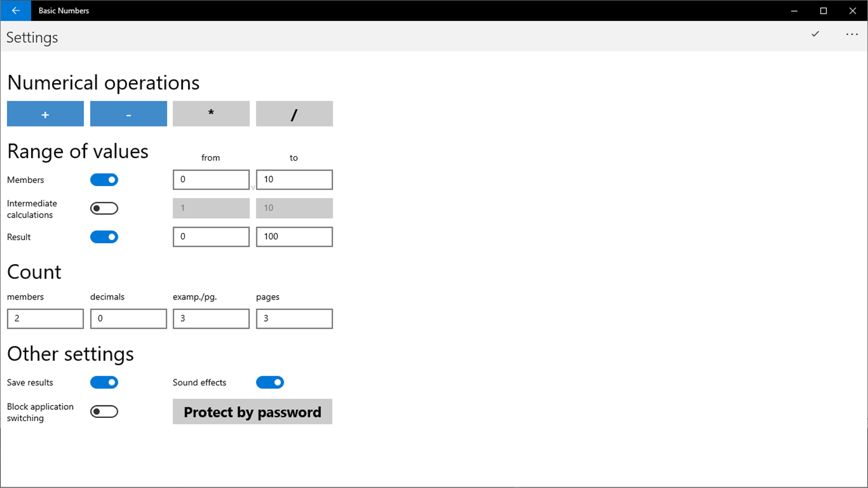The height and width of the screenshot is (488, 868).
Task: Focus the Members 'to' field showing 10
Action: pos(294,180)
